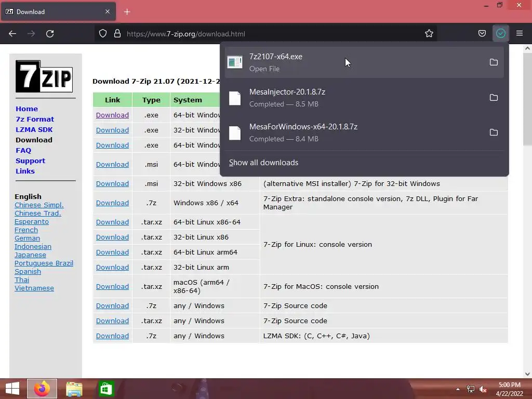Viewport: 532px width, 399px height.
Task: Download the Windows x86 / x64 .7z Extra
Action: [x=112, y=203]
